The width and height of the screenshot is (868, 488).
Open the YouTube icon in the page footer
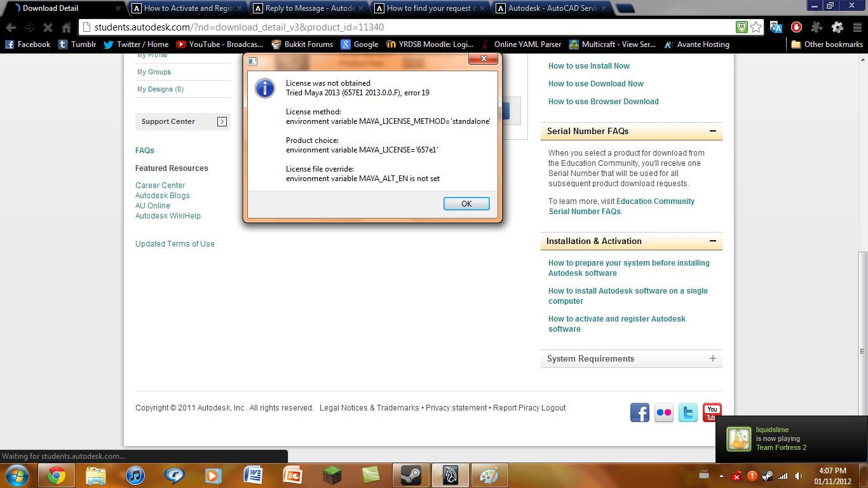pos(711,412)
